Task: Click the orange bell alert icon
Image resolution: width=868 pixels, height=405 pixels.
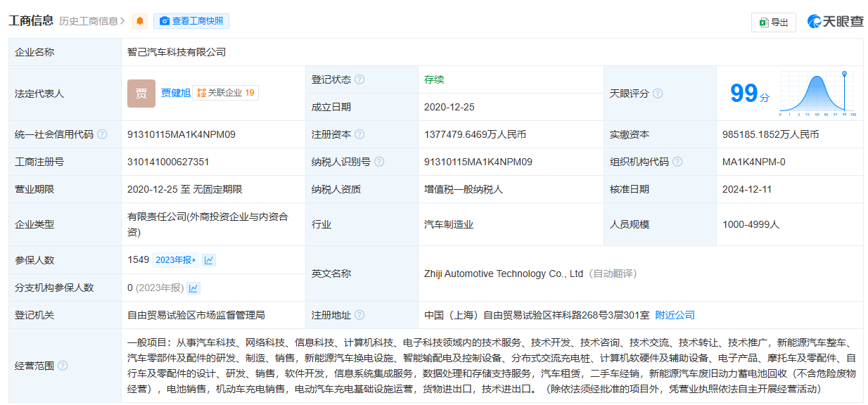Action: (140, 21)
